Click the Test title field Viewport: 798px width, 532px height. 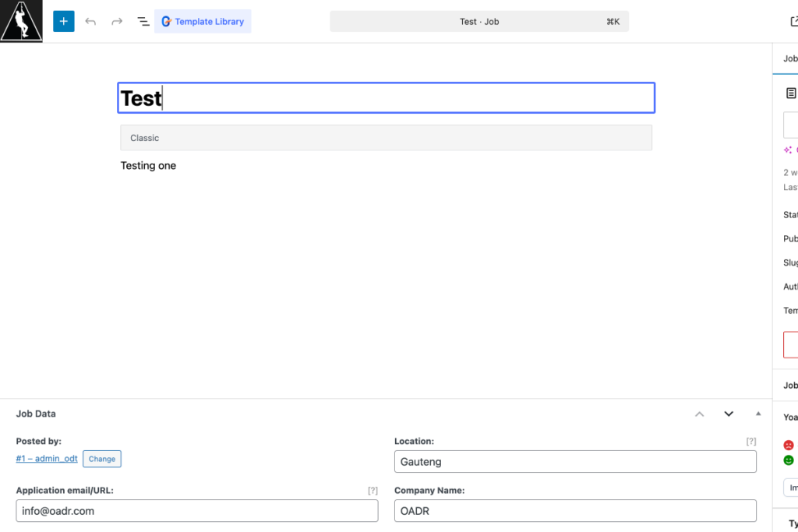click(387, 97)
